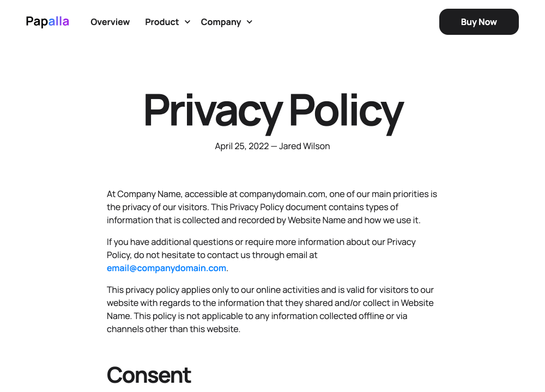Image resolution: width=545 pixels, height=392 pixels.
Task: Click the Company menu label
Action: (x=221, y=22)
